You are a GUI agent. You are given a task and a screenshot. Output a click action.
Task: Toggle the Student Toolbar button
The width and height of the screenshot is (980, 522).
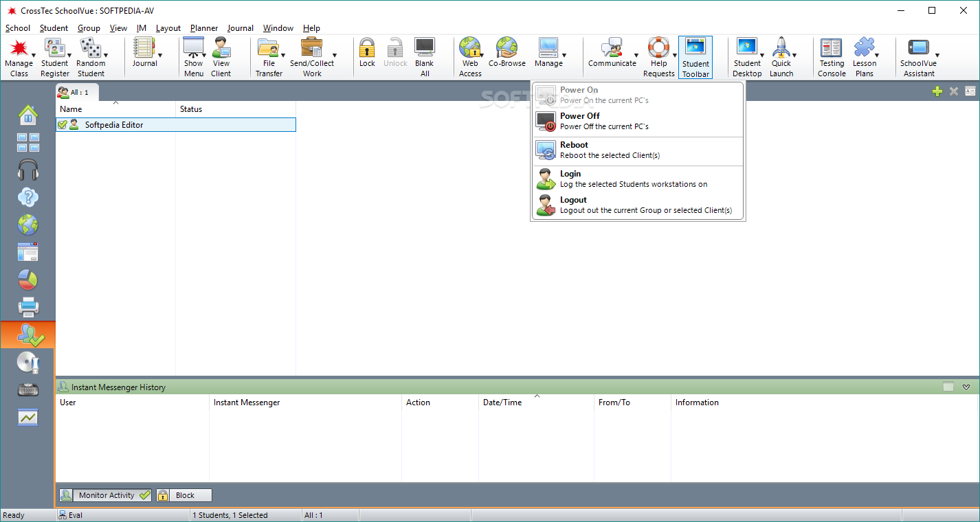coord(695,58)
